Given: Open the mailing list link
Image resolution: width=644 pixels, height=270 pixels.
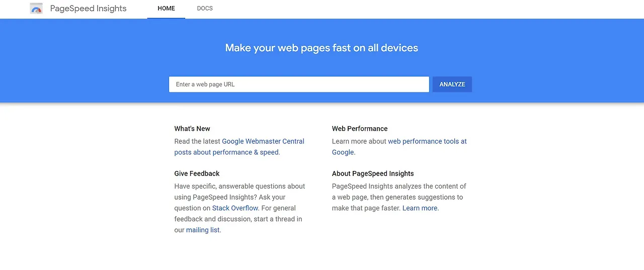Looking at the screenshot, I should (203, 230).
